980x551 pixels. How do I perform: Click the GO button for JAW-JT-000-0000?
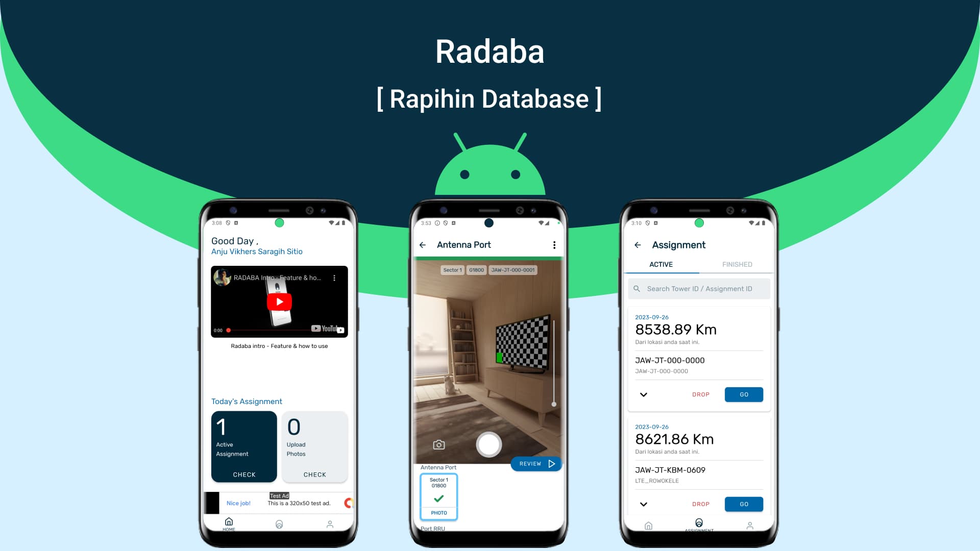[x=744, y=394]
